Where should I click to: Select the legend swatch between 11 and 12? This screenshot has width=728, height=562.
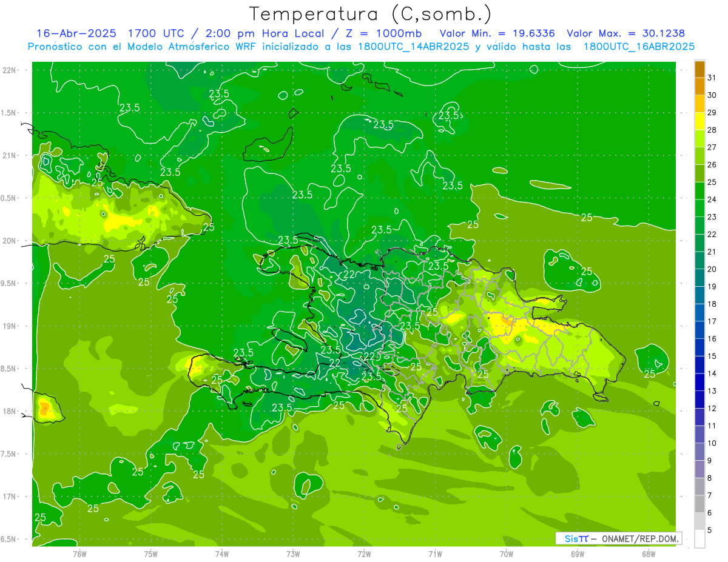click(x=699, y=418)
